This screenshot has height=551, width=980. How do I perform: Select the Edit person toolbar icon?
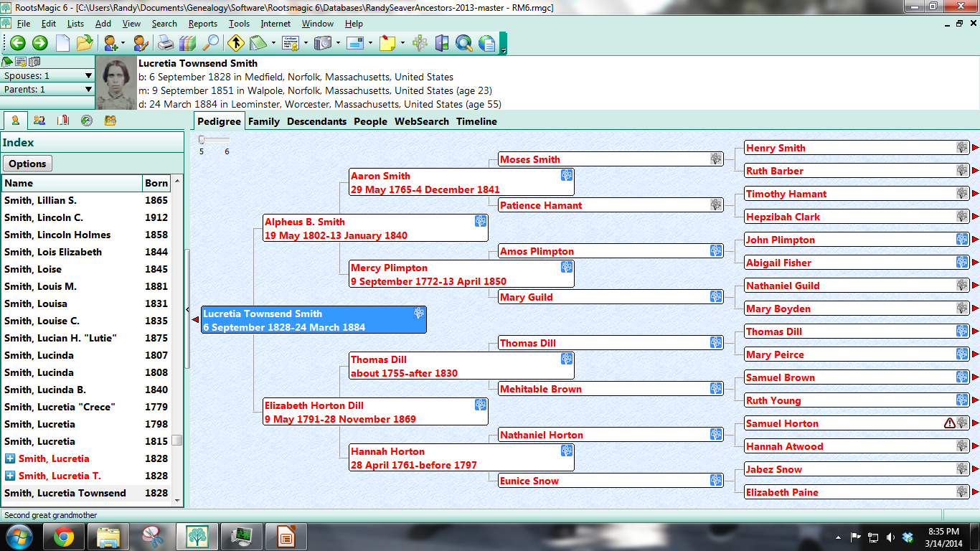coord(141,43)
